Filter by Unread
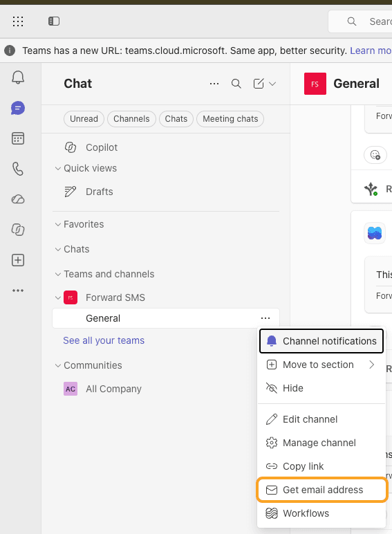This screenshot has width=392, height=534. pyautogui.click(x=84, y=119)
